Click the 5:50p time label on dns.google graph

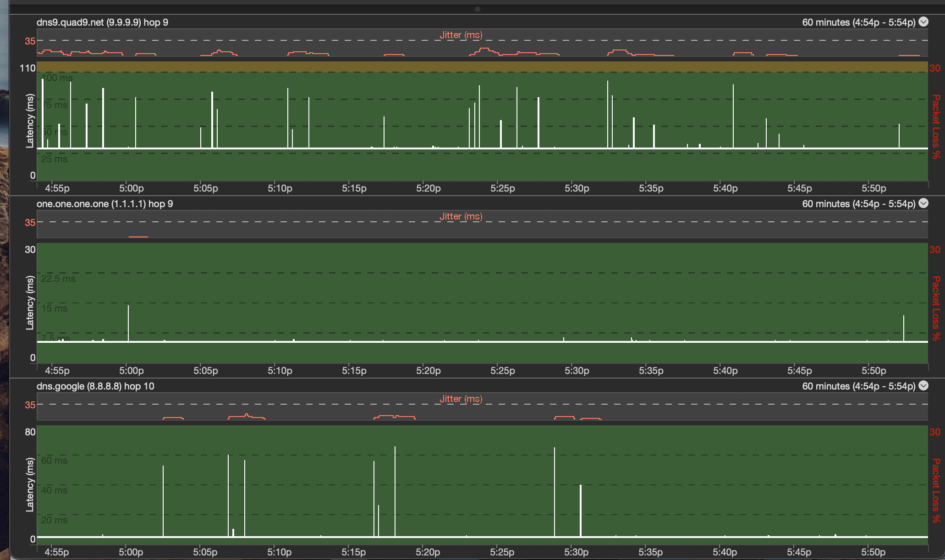click(x=874, y=552)
